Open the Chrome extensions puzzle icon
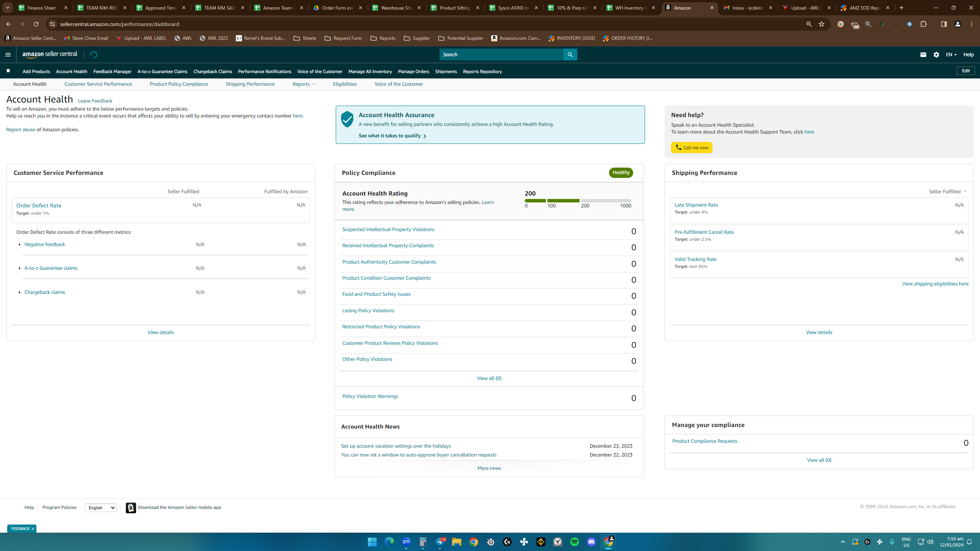The width and height of the screenshot is (980, 551). pos(924,24)
